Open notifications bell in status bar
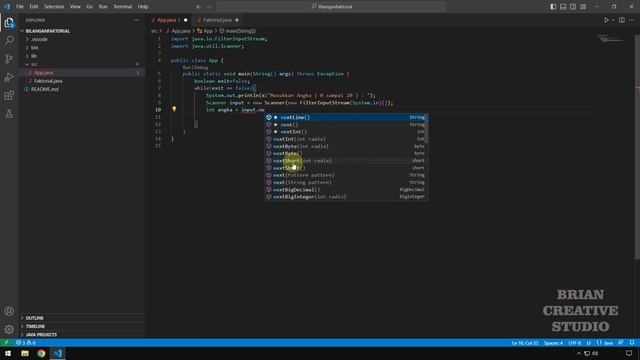The width and height of the screenshot is (640, 360). click(x=632, y=343)
